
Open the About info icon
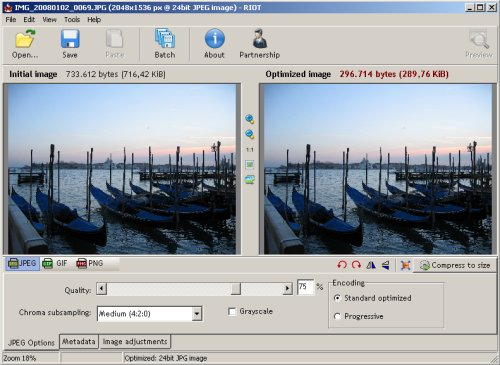214,39
